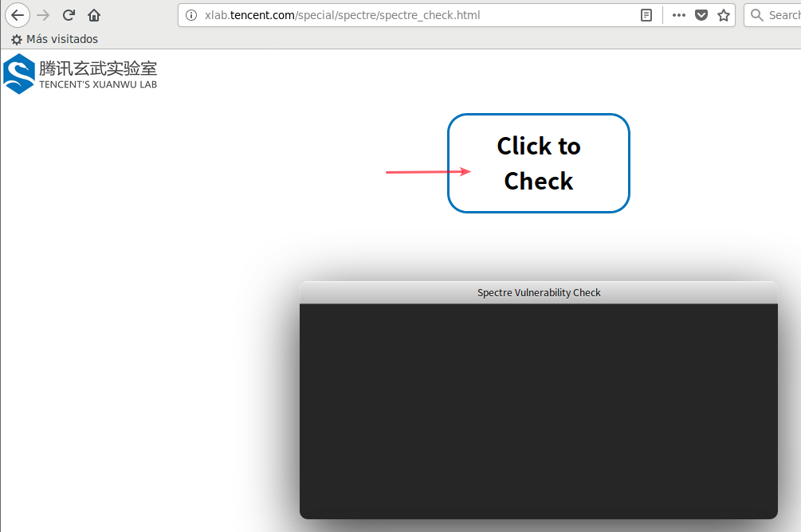Click the Spectre Vulnerability Check title bar
This screenshot has height=532, width=801.
(x=539, y=292)
